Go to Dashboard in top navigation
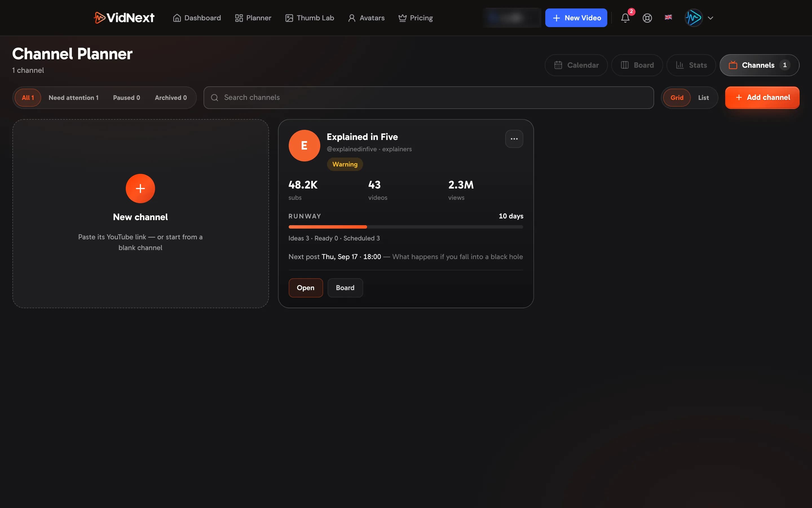This screenshot has height=508, width=812. (x=197, y=18)
